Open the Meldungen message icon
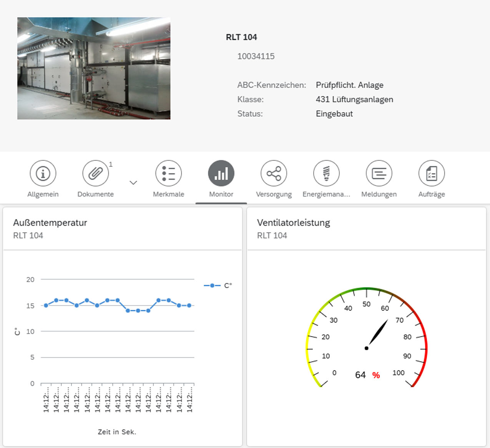Screen dimensions: 490x448 click(379, 174)
